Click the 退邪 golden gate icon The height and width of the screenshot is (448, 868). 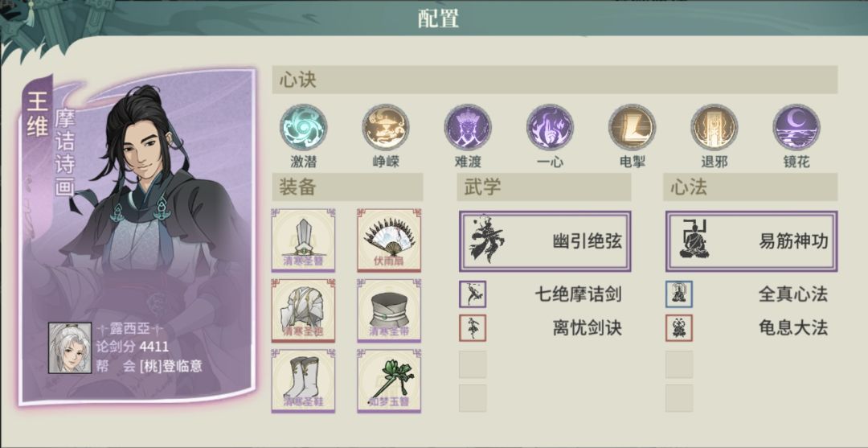click(x=714, y=128)
